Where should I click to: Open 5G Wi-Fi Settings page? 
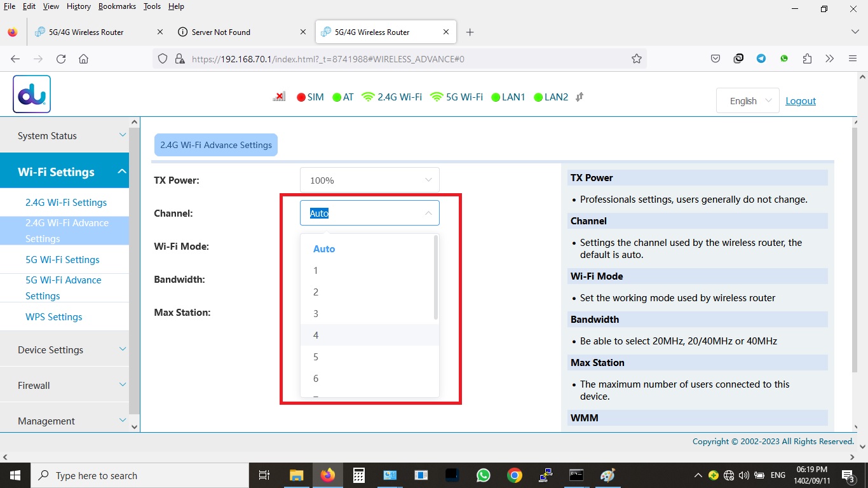(x=62, y=260)
